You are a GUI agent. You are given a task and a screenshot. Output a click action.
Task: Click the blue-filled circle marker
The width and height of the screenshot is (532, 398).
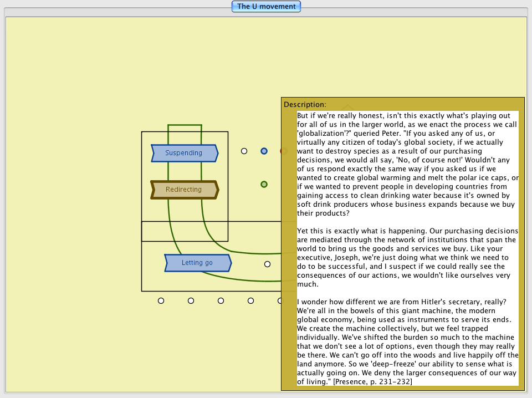pyautogui.click(x=264, y=151)
